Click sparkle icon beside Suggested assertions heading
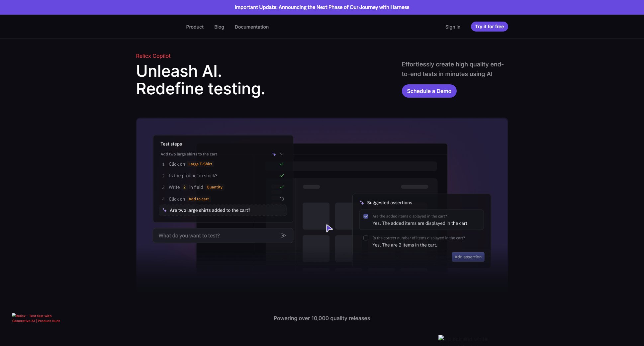 [362, 203]
